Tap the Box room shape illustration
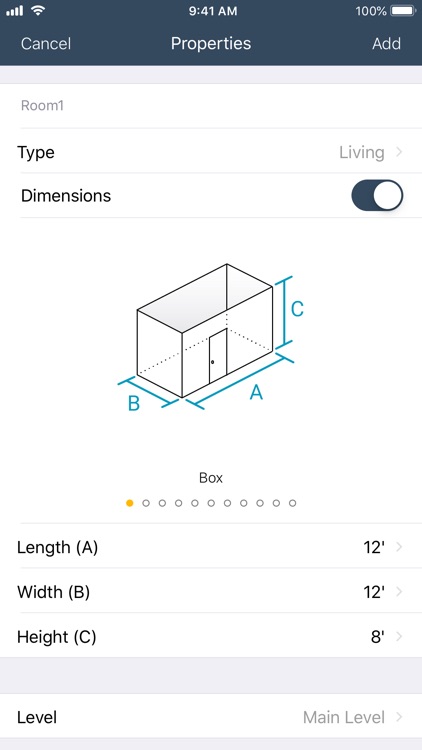This screenshot has height=750, width=422. point(211,337)
